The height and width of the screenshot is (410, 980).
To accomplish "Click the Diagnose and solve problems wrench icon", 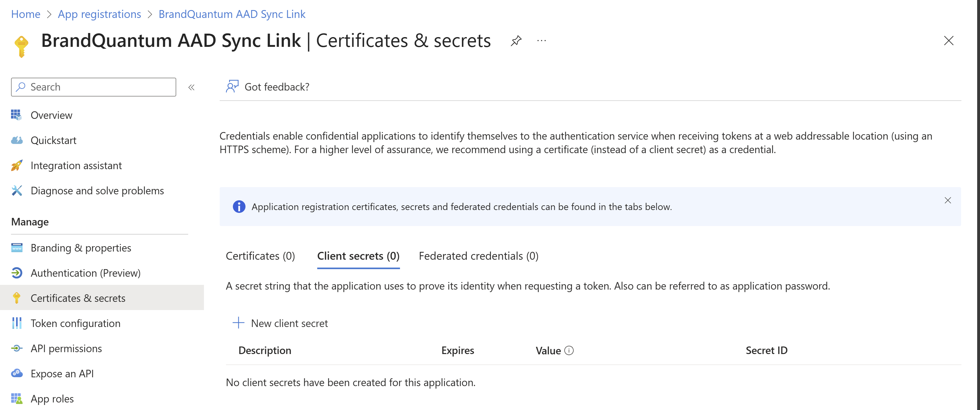I will coord(16,190).
